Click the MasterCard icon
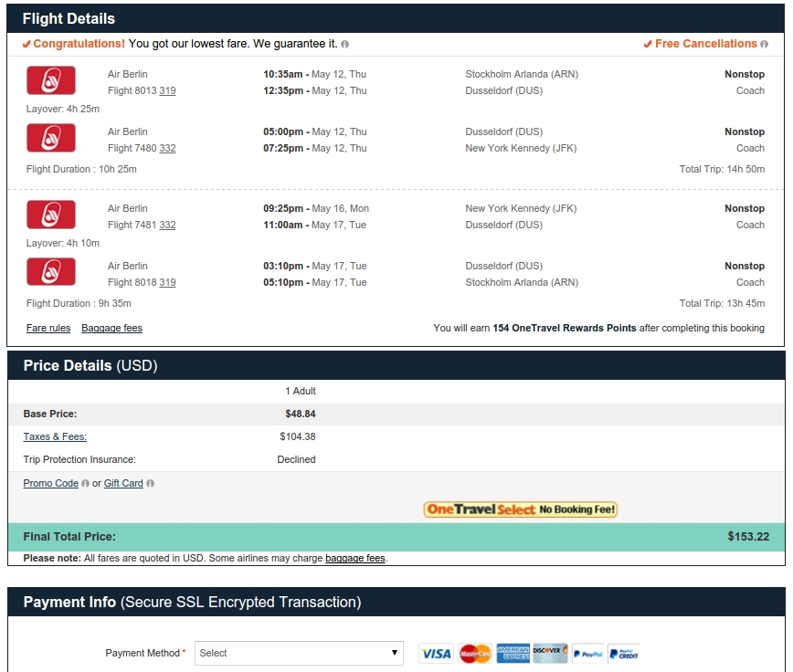Image resolution: width=793 pixels, height=672 pixels. tap(475, 654)
